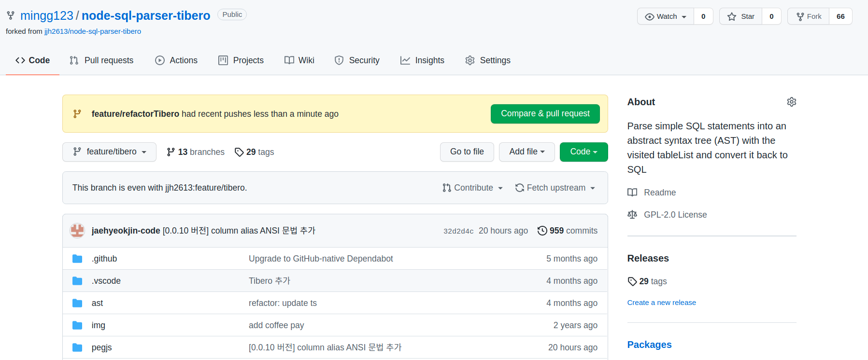Open the repository Settings tab
Image resolution: width=868 pixels, height=360 pixels.
tap(488, 60)
